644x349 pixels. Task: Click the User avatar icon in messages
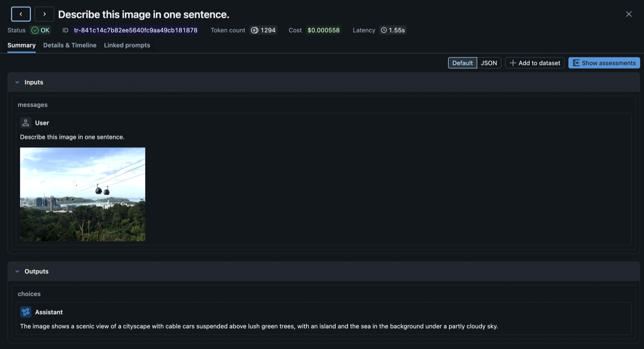pyautogui.click(x=26, y=123)
